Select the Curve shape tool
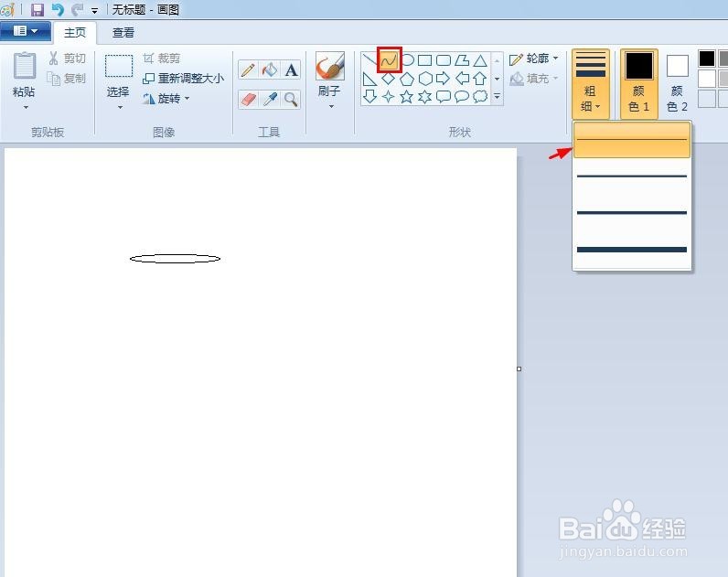The width and height of the screenshot is (728, 577). click(x=389, y=59)
